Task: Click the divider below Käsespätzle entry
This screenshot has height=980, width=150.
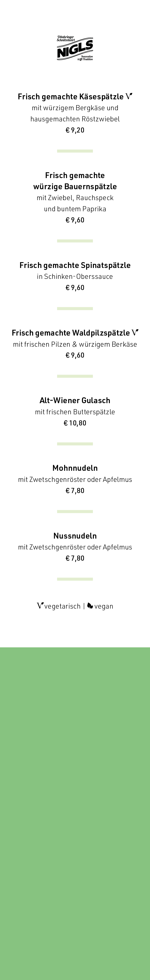Action: [75, 151]
